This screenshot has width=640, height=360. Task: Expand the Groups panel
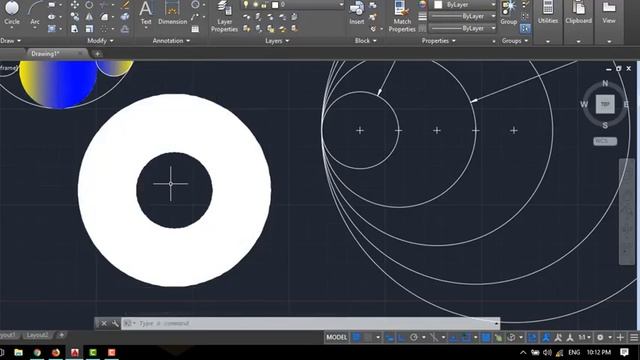tap(515, 41)
